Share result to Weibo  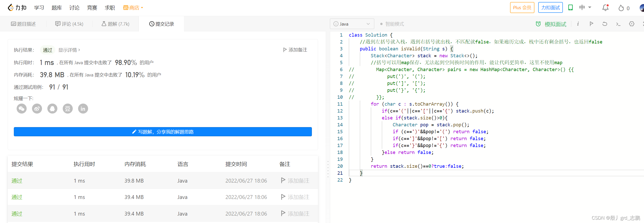(37, 109)
